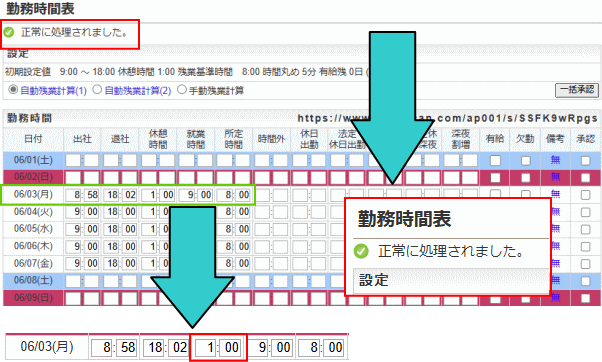Tick 承認 checkbox for 06/03(月)
602x362 pixels.
[x=585, y=195]
